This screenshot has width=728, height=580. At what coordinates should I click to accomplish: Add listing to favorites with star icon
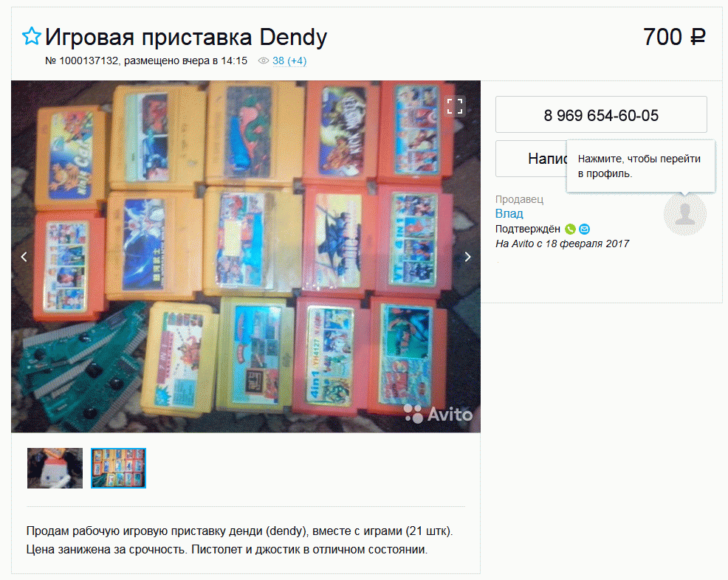point(32,36)
